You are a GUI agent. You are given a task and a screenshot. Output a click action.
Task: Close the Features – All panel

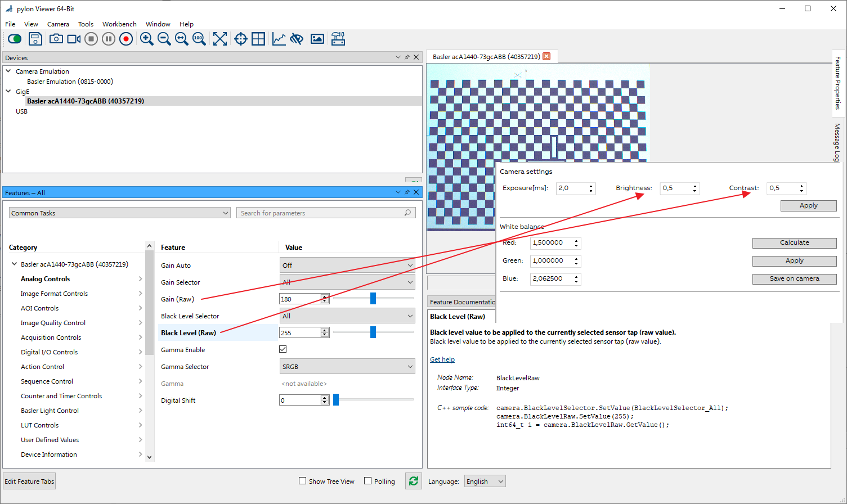(x=416, y=192)
